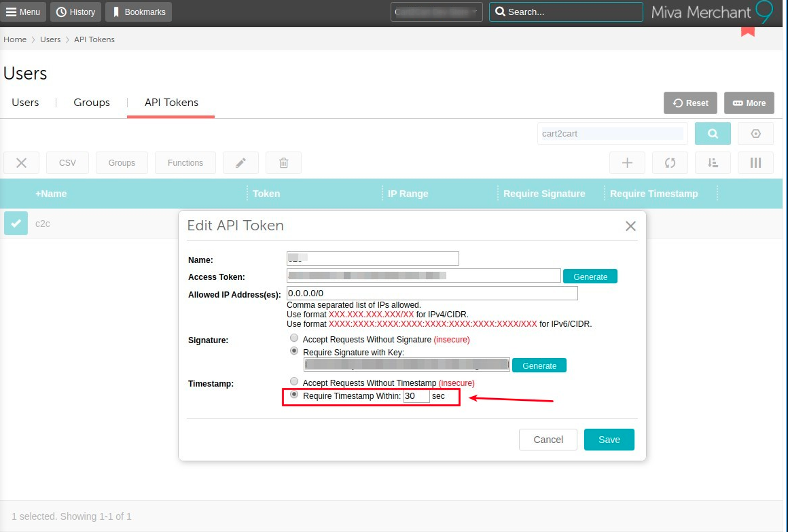This screenshot has width=788, height=532.
Task: Open the column display icon
Action: [755, 163]
